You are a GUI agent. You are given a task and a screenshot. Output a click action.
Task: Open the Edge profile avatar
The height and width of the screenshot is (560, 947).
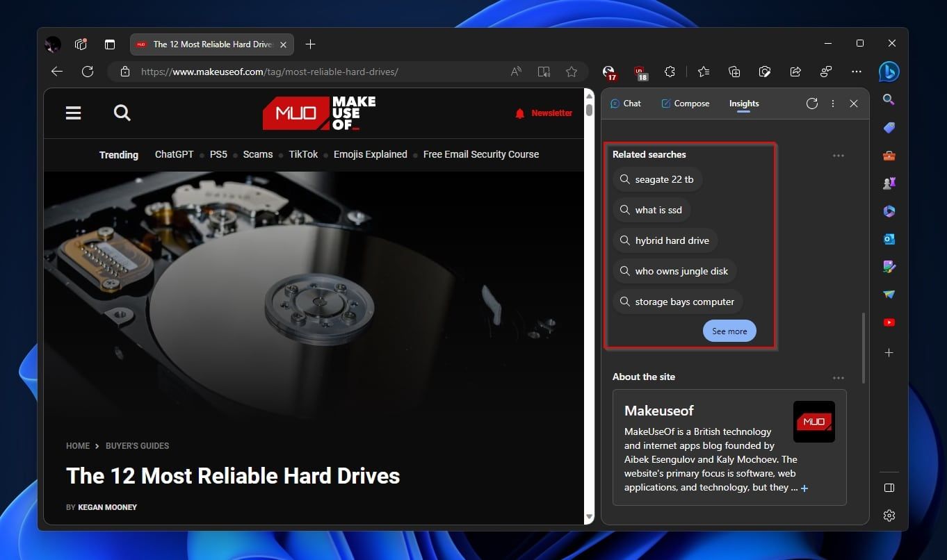pyautogui.click(x=53, y=44)
